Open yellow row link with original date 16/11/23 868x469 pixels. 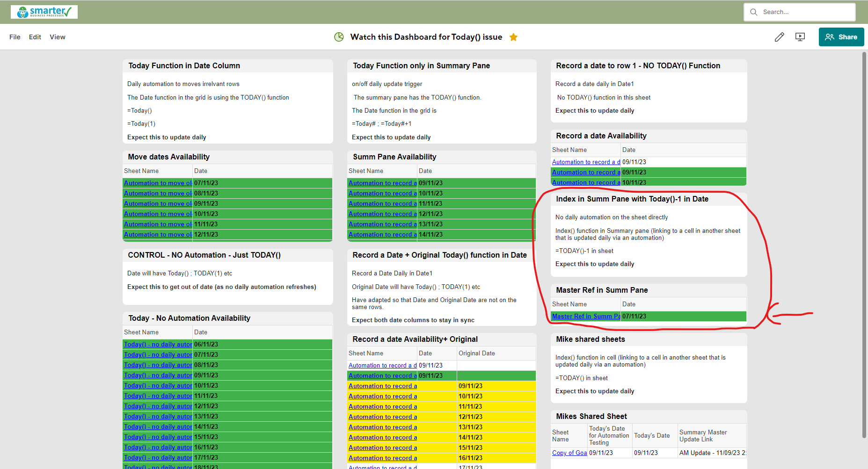coord(382,458)
